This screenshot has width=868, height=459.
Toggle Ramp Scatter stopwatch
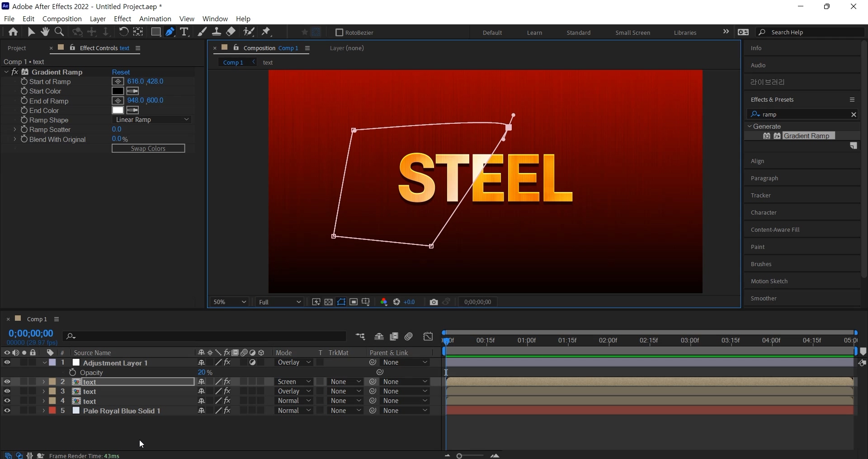tap(24, 130)
